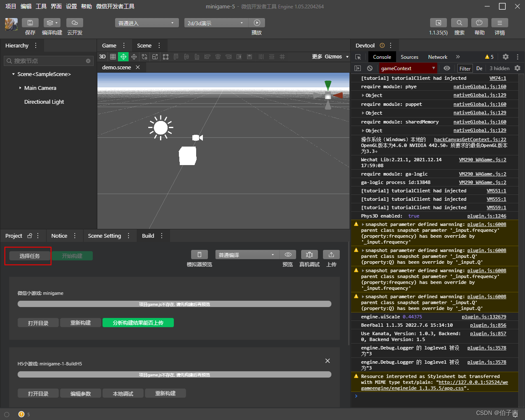
Task: Click the 开始构建 button
Action: pyautogui.click(x=72, y=256)
